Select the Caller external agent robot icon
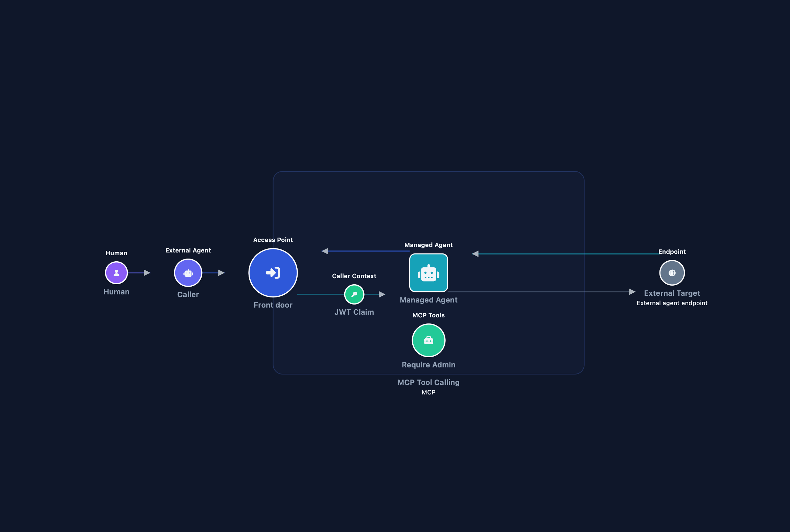 pyautogui.click(x=188, y=272)
